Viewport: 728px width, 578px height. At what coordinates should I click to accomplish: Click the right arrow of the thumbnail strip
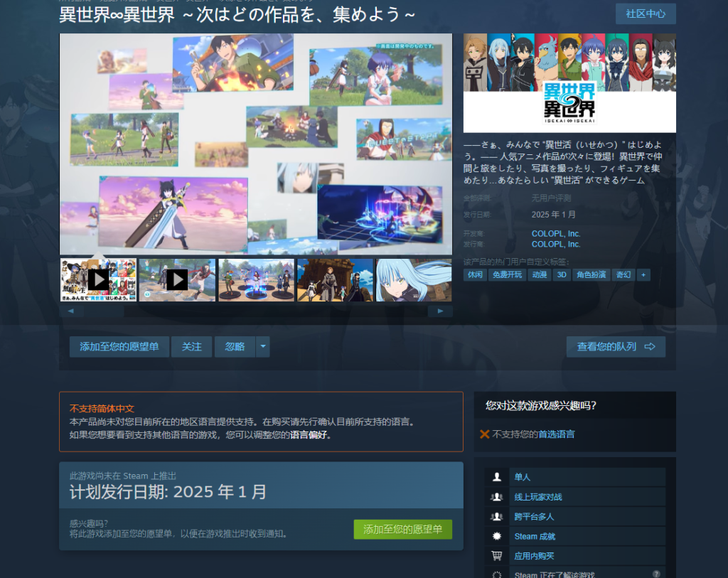[x=440, y=311]
